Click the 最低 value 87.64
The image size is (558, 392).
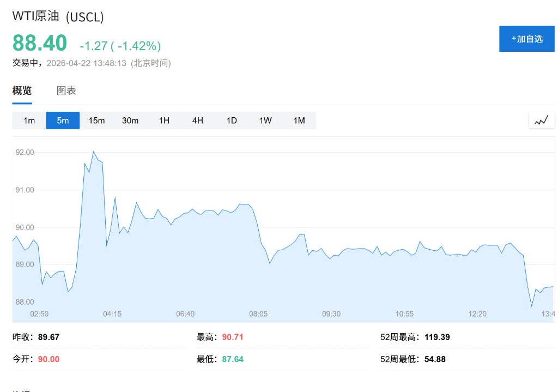[233, 359]
